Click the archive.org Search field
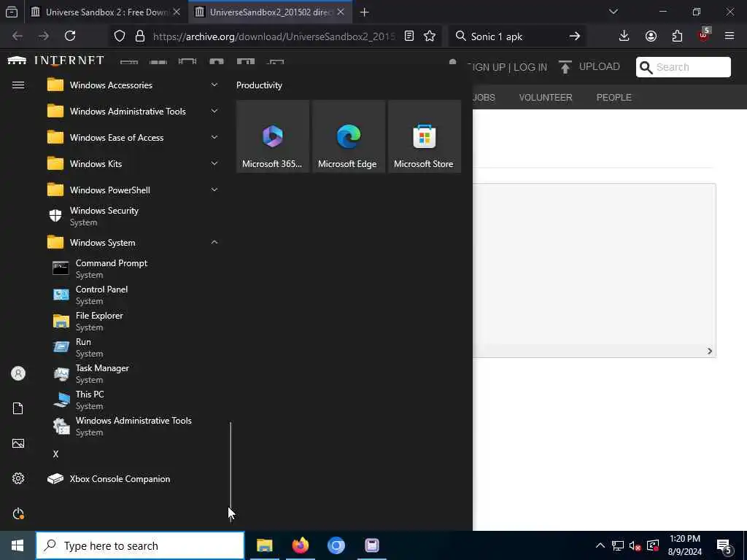 683,66
